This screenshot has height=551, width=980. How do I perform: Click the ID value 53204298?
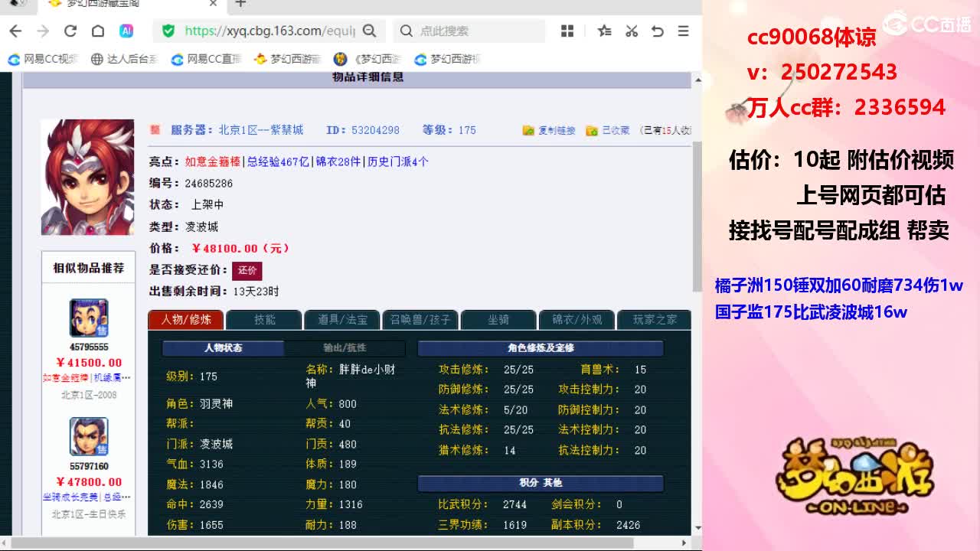[x=375, y=130]
